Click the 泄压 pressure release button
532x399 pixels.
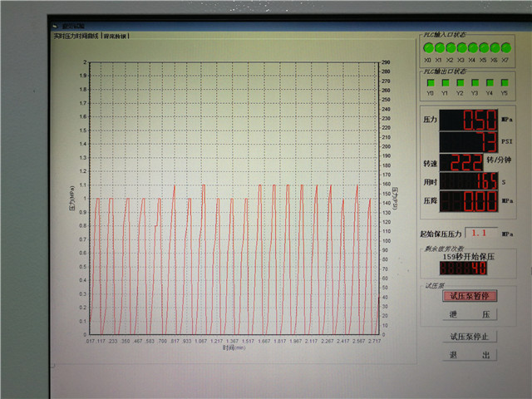pyautogui.click(x=468, y=315)
